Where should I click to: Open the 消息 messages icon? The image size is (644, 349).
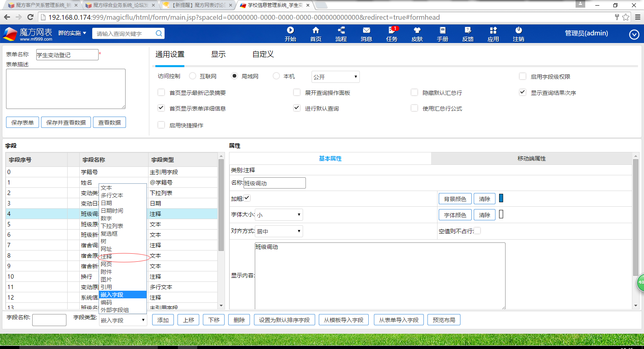click(366, 34)
